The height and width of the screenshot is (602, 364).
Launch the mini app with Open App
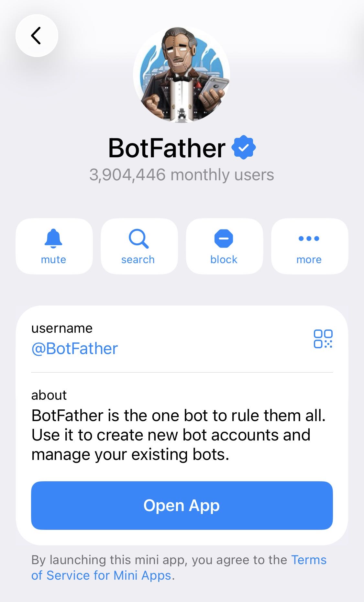[x=182, y=506]
